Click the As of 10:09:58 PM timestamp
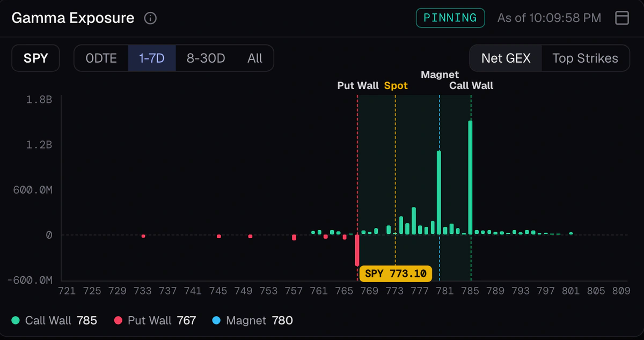This screenshot has height=340, width=644. 549,18
